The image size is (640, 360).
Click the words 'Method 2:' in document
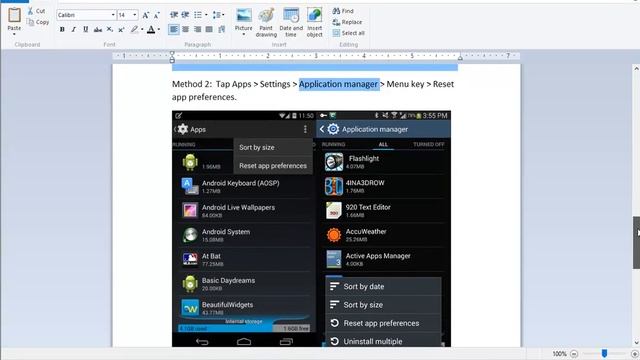192,84
